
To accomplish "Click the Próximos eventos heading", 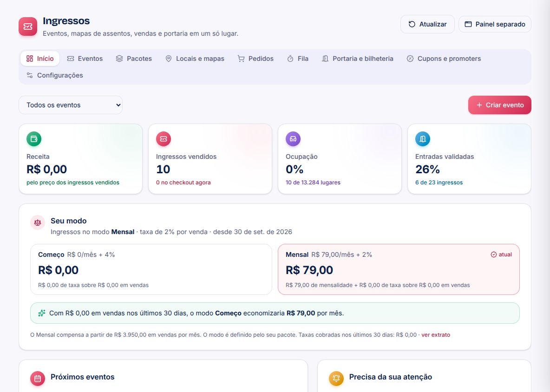I will [x=82, y=377].
